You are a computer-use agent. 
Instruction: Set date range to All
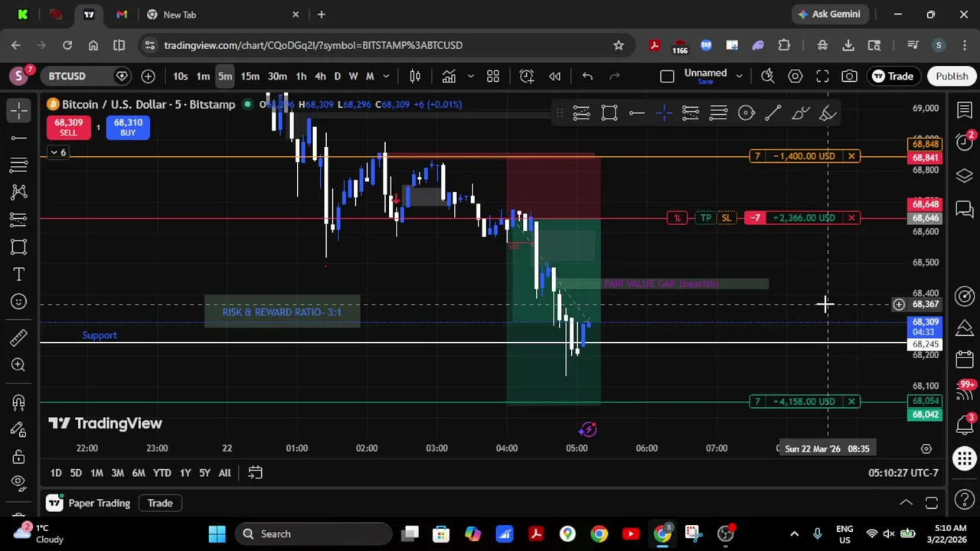coord(224,473)
